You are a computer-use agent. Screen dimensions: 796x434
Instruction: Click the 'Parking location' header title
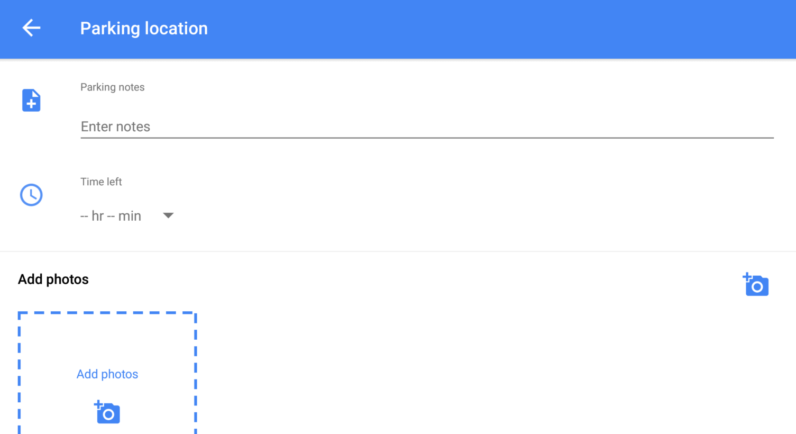144,28
